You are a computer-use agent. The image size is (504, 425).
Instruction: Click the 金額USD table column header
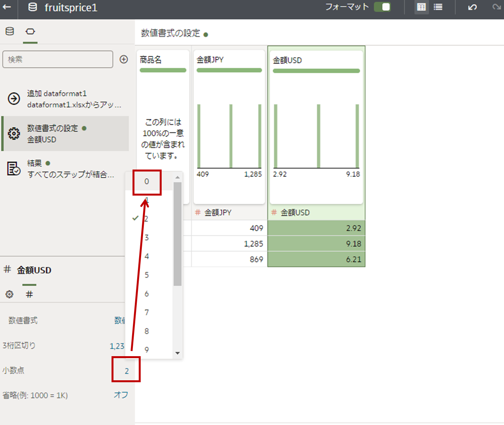[x=316, y=213]
